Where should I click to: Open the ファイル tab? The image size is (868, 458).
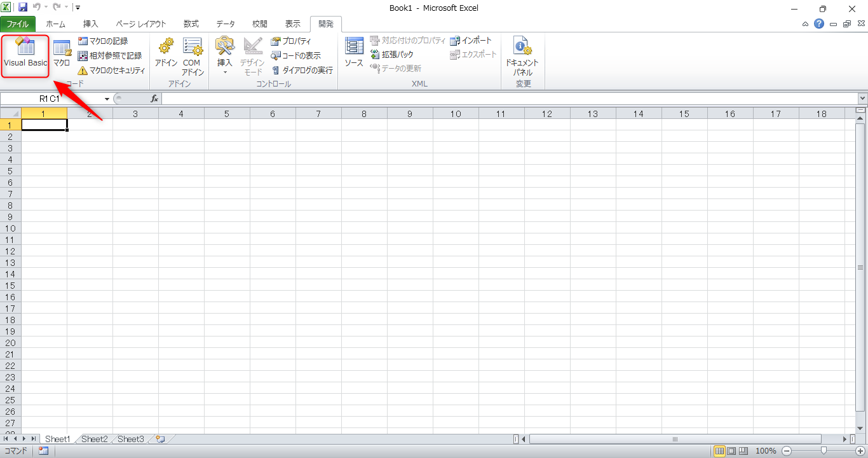(18, 24)
